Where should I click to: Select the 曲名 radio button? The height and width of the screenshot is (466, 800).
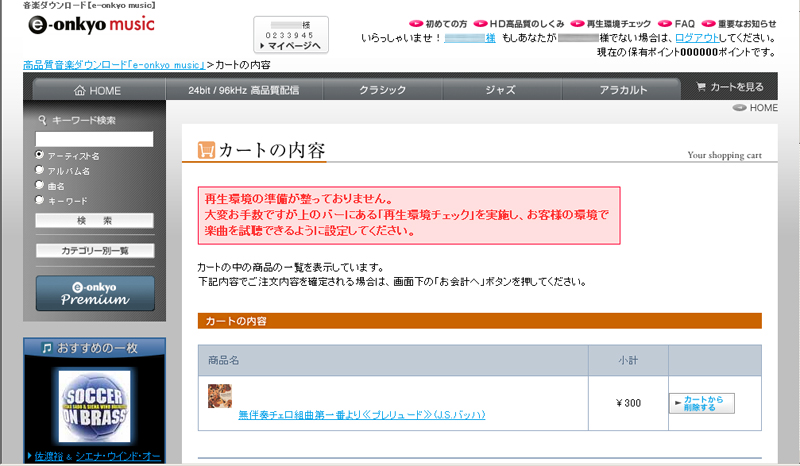pos(39,184)
